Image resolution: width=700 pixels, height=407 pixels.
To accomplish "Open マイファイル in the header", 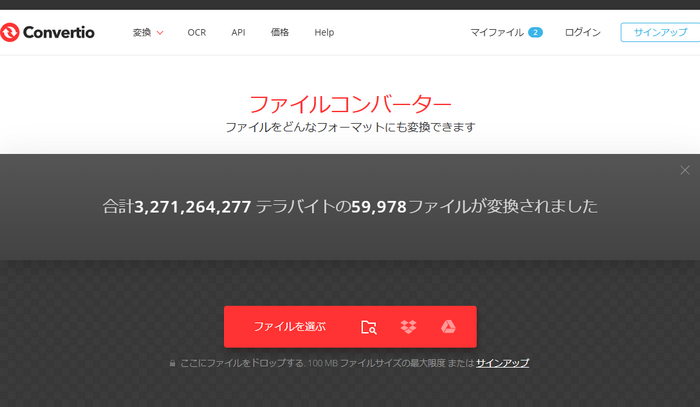I will coord(496,33).
